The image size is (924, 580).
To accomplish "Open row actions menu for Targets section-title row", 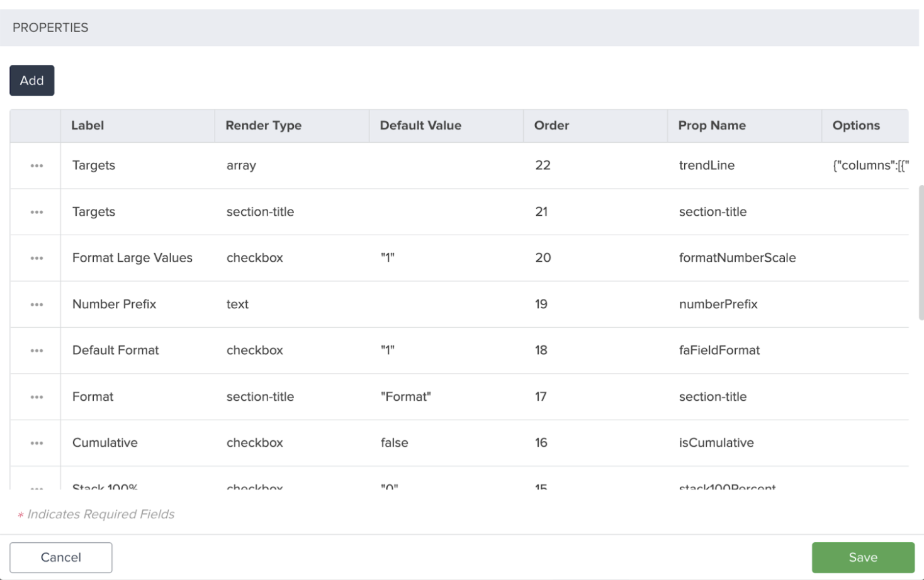I will coord(37,212).
